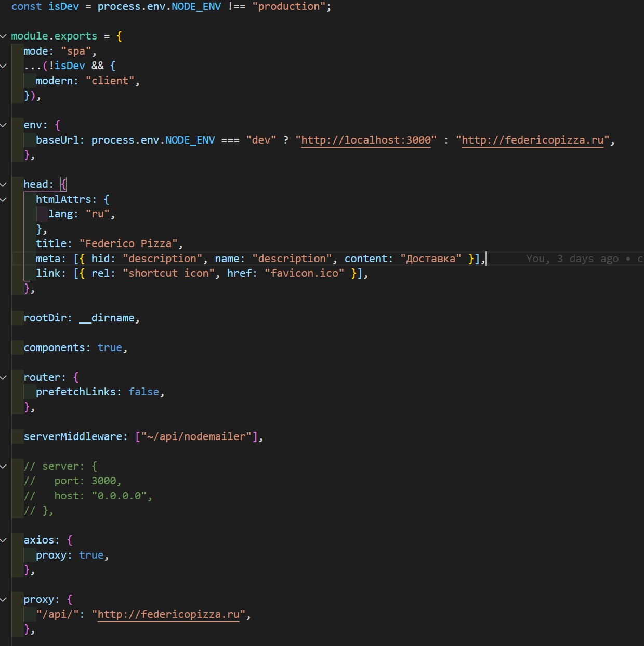This screenshot has width=644, height=646.
Task: Fold the commented // server block chevron
Action: 4,466
